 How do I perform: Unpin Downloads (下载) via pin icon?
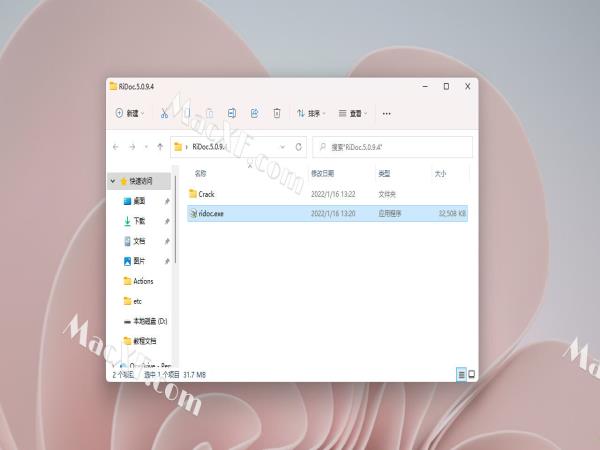tap(167, 221)
